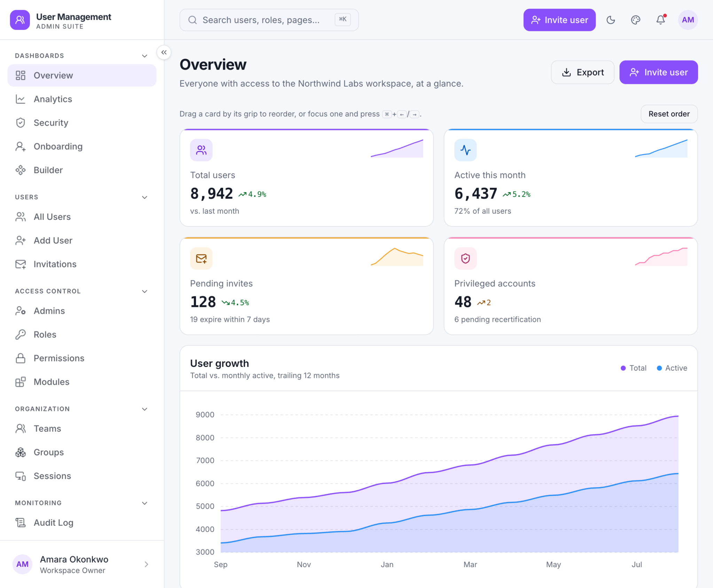Open the Teams page
Screen dimensions: 713x588
[82, 428]
